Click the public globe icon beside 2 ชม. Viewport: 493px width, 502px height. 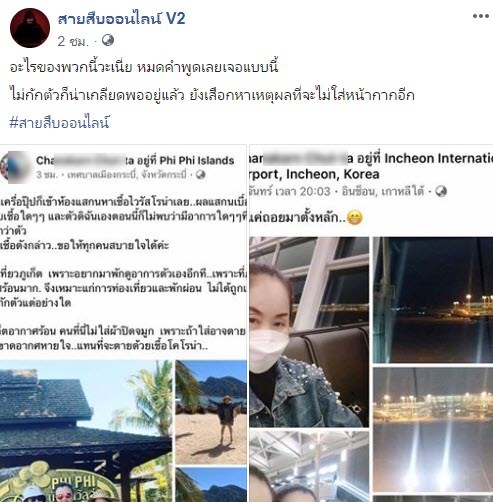[x=108, y=41]
